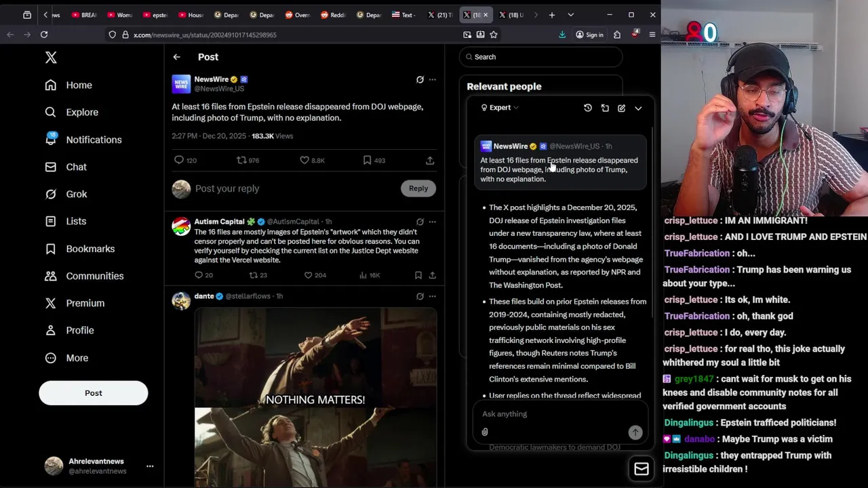The width and height of the screenshot is (868, 488).
Task: Switch to the Text browser tab
Action: (404, 15)
